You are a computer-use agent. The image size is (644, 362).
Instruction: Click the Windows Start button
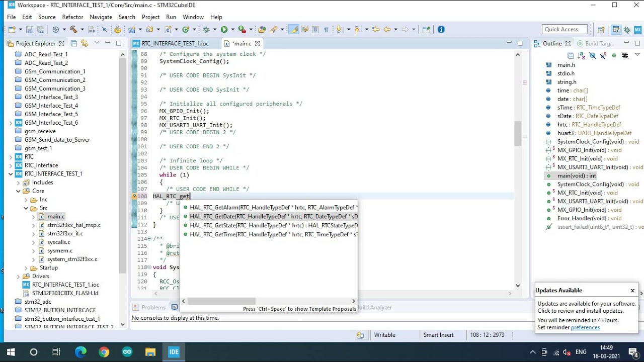click(11, 352)
